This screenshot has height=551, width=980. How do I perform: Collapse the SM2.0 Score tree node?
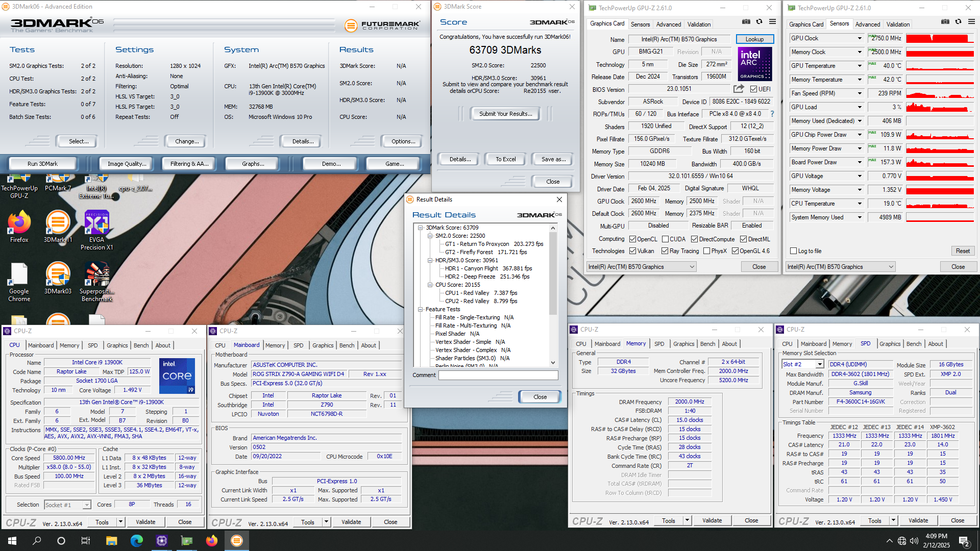(x=430, y=236)
